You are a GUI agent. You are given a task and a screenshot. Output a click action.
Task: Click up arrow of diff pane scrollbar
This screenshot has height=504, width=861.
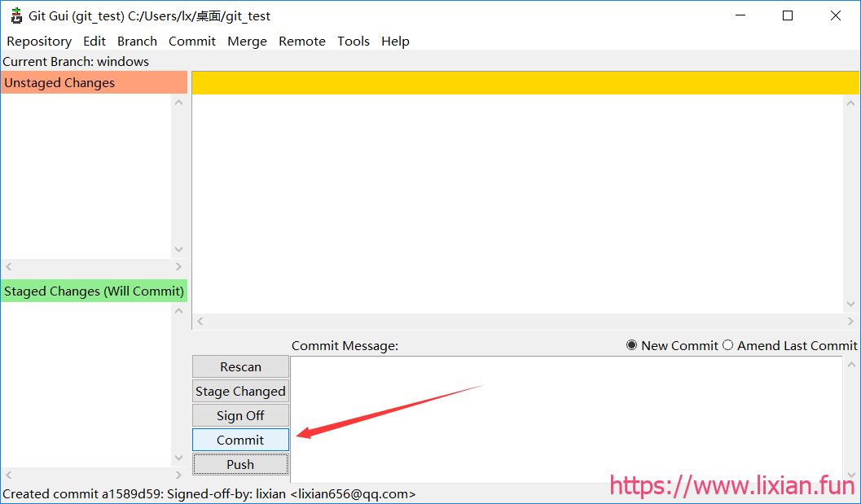coord(851,103)
